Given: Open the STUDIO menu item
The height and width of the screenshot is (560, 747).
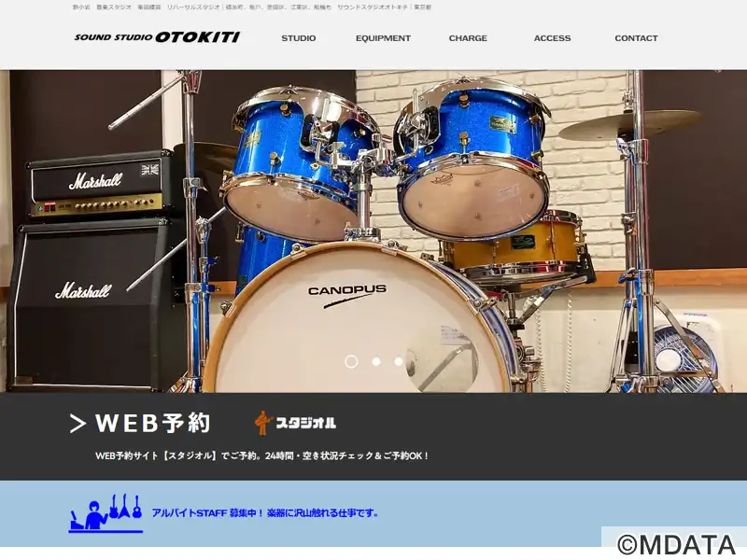Looking at the screenshot, I should pos(298,38).
